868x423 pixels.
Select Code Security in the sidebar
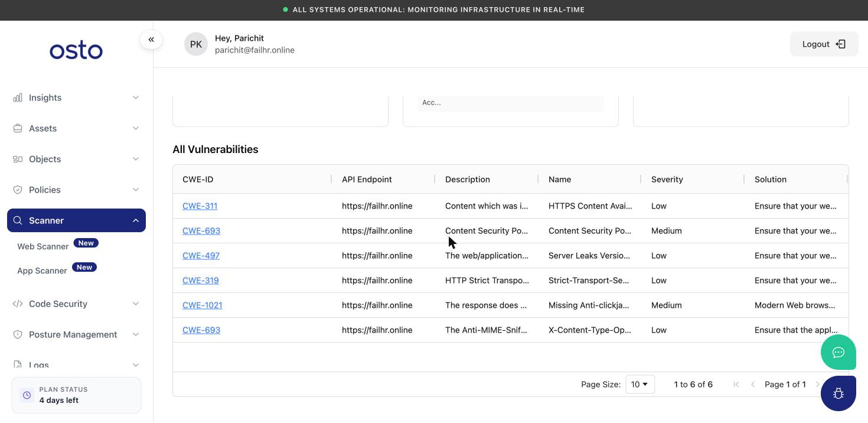(x=76, y=304)
